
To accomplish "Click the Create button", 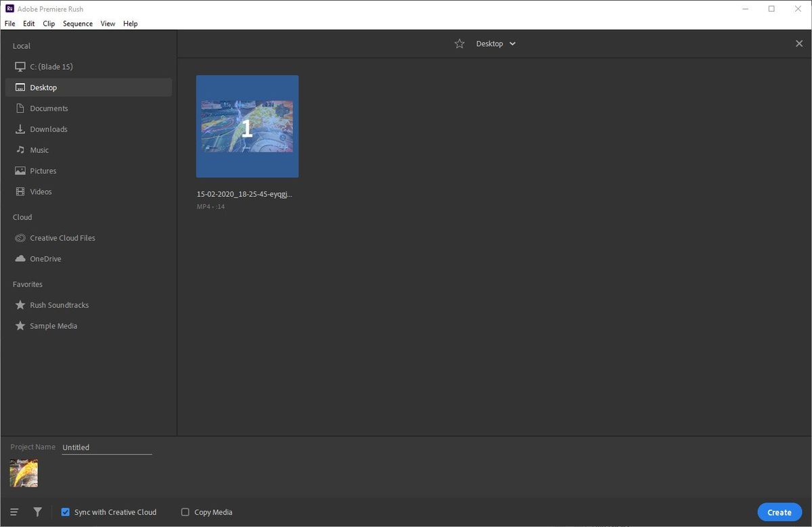I will tap(779, 512).
